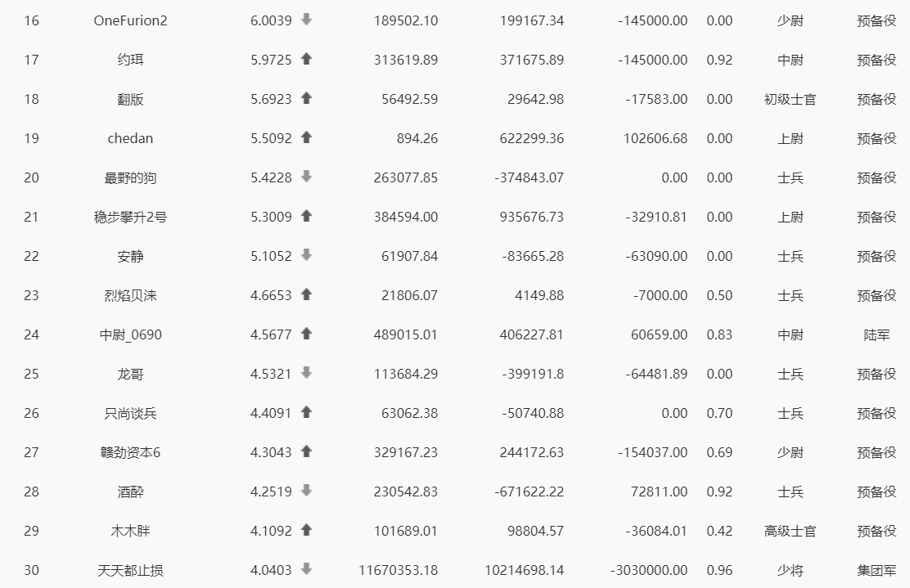Open user OneFurion2's profile
This screenshot has height=588, width=910.
[x=131, y=21]
